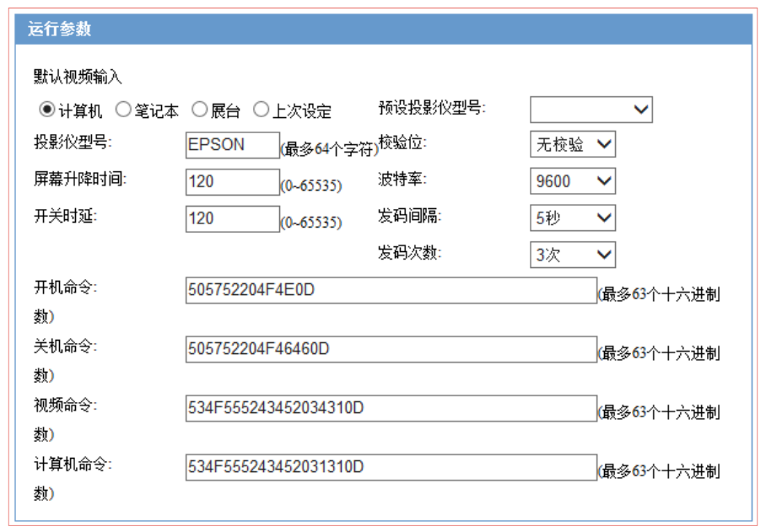Expand the 发码间隔 dropdown showing 5秒
Image resolution: width=766 pixels, height=532 pixels.
point(573,218)
